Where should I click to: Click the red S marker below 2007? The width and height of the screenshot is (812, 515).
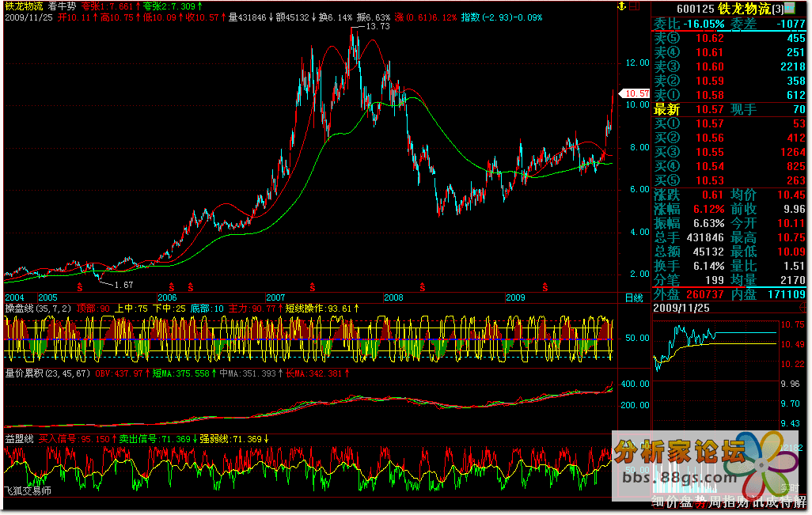(x=312, y=285)
